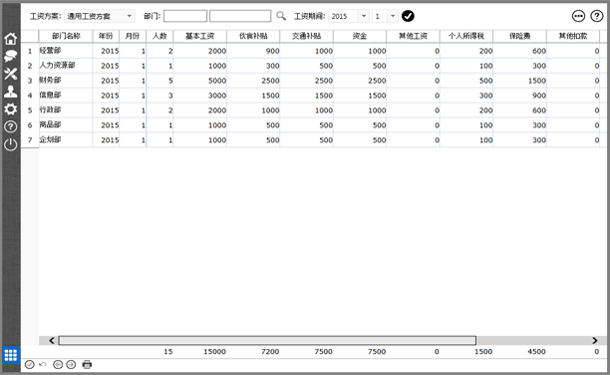The width and height of the screenshot is (610, 375).
Task: Open the blue apps grid icon
Action: pyautogui.click(x=11, y=355)
